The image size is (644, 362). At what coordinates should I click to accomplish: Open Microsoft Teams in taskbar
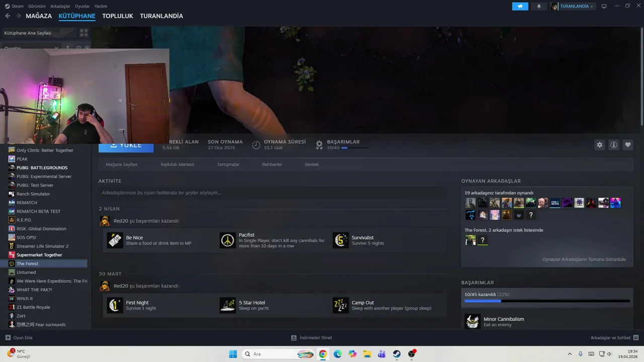[382, 354]
